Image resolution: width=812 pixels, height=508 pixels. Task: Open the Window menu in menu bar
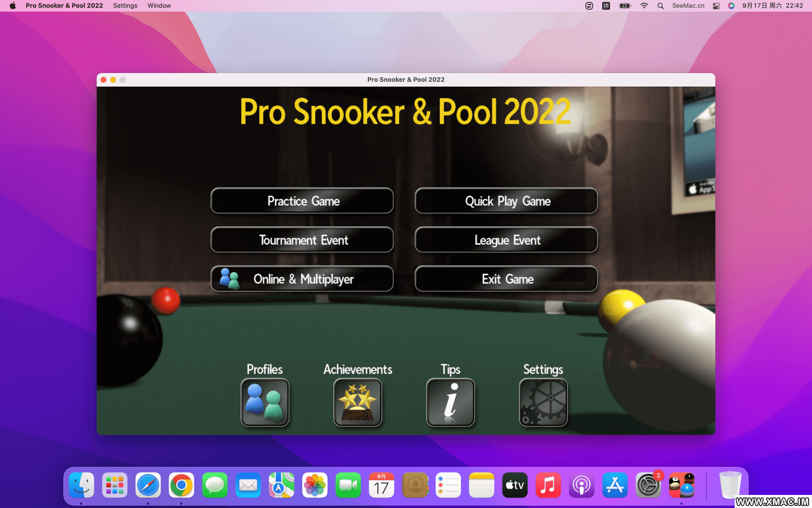(159, 6)
